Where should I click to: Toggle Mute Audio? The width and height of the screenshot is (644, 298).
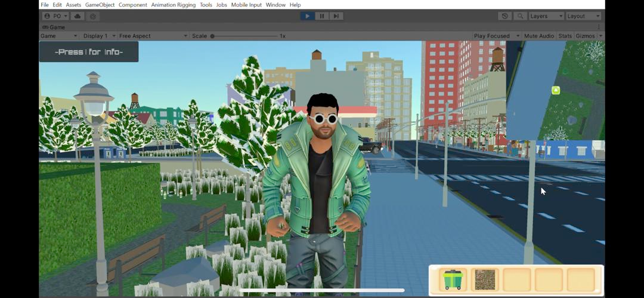click(539, 36)
